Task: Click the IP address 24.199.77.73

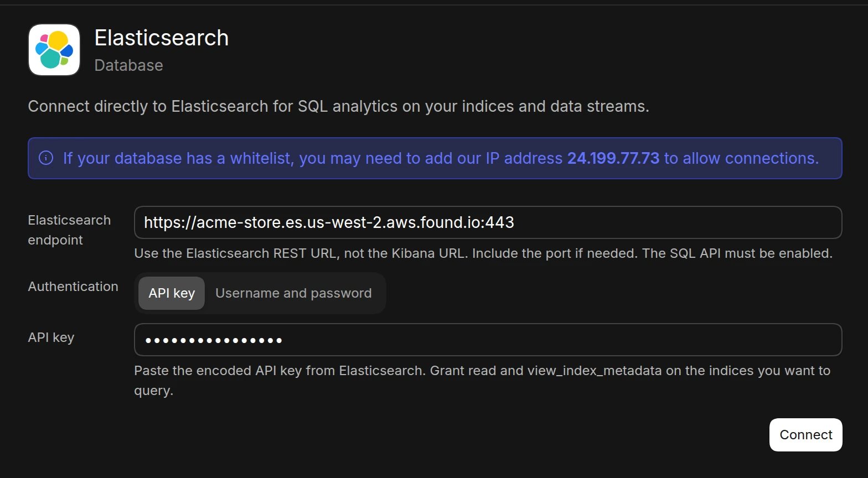Action: pos(613,158)
